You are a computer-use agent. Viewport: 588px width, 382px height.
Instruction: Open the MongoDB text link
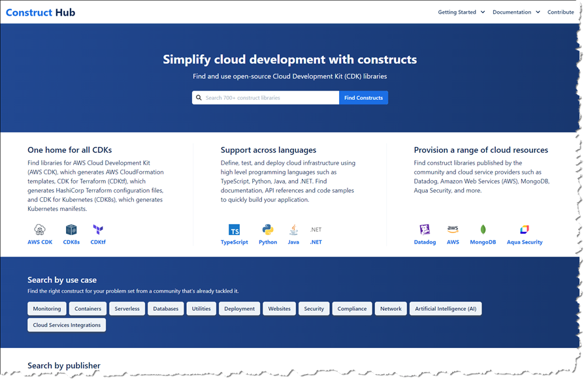coord(483,242)
